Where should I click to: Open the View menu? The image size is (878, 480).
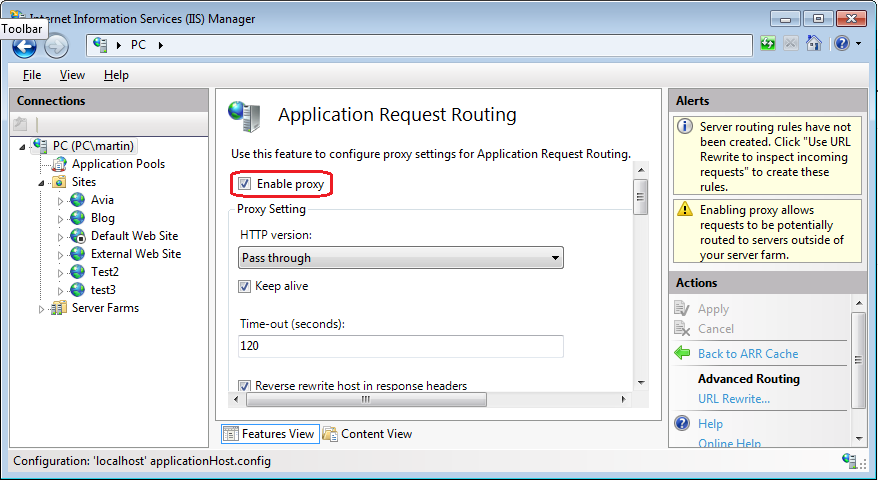(72, 75)
